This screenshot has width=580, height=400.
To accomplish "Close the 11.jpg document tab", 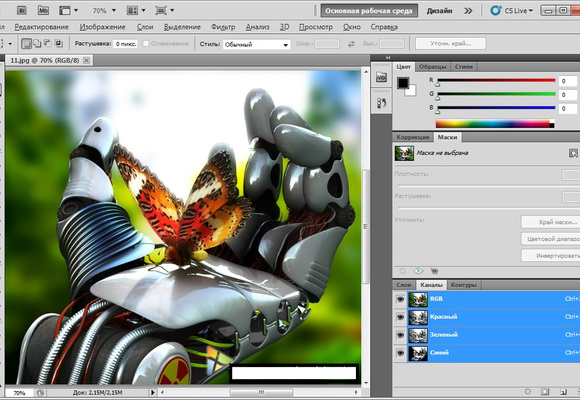I will [86, 60].
